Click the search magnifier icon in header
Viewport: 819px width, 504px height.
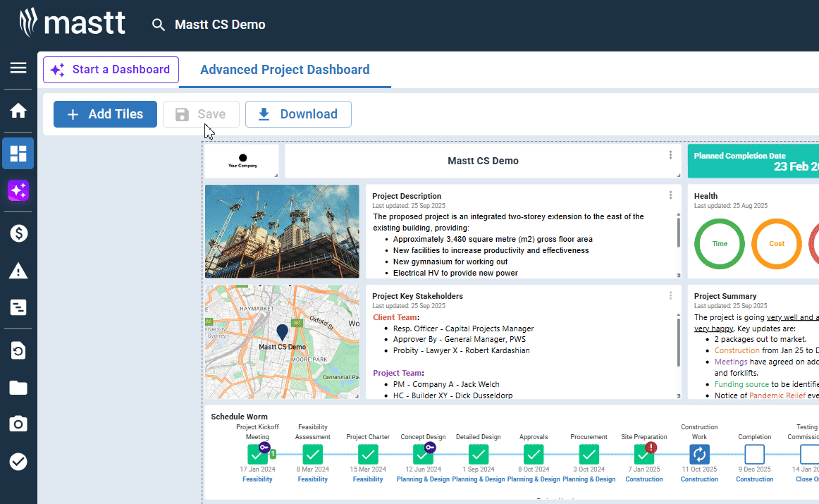[x=159, y=25]
